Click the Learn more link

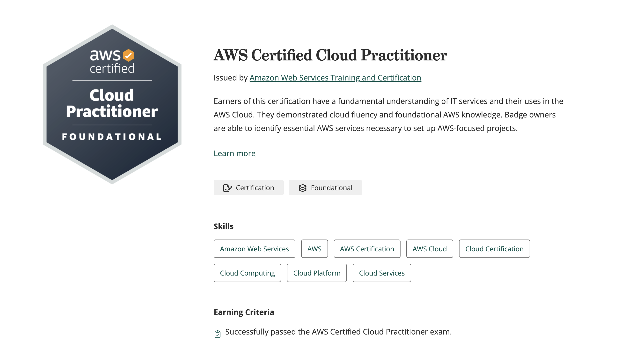[x=234, y=153]
